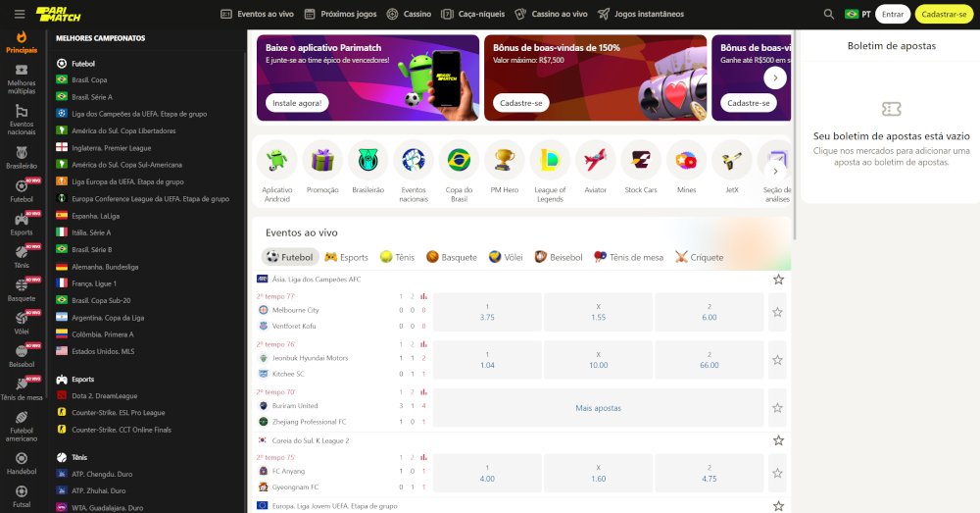Open Melhores múltiplas in the sidebar
This screenshot has height=513, width=980.
click(x=22, y=79)
